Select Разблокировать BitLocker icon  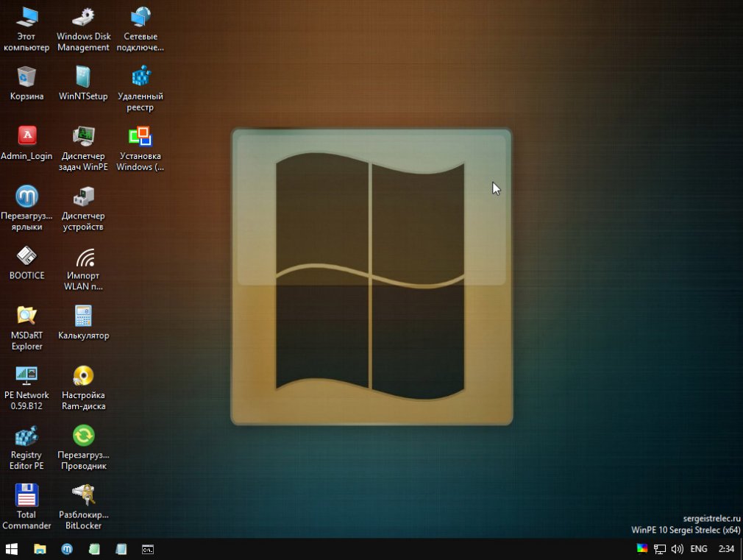point(83,507)
